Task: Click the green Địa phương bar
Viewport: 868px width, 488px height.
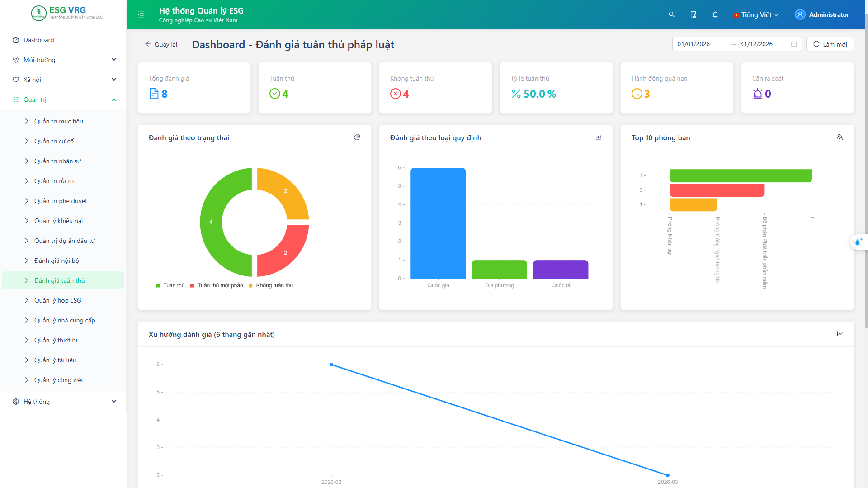Action: 499,269
